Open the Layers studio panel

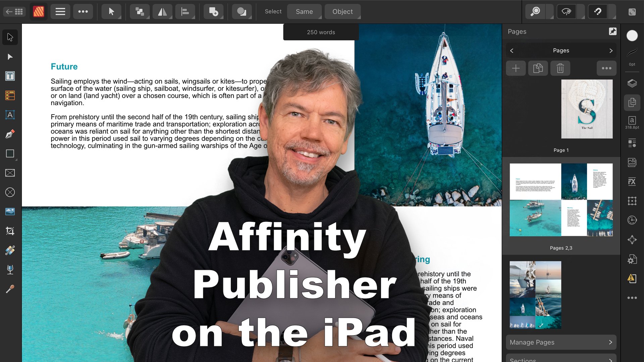click(x=632, y=83)
